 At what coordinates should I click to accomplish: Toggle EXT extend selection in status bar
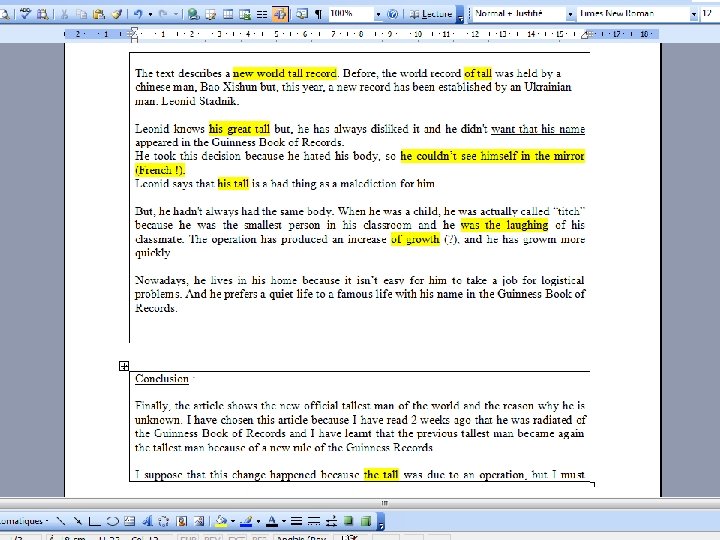click(236, 537)
